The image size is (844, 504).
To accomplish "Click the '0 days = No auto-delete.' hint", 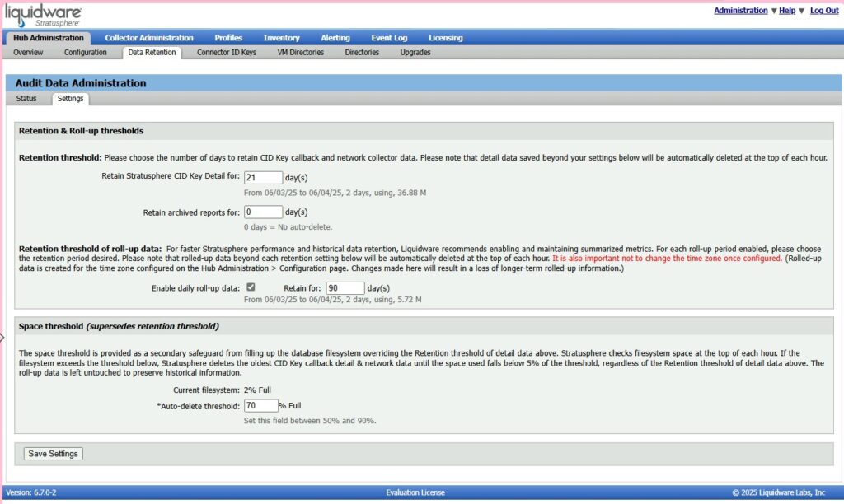I will (x=288, y=227).
